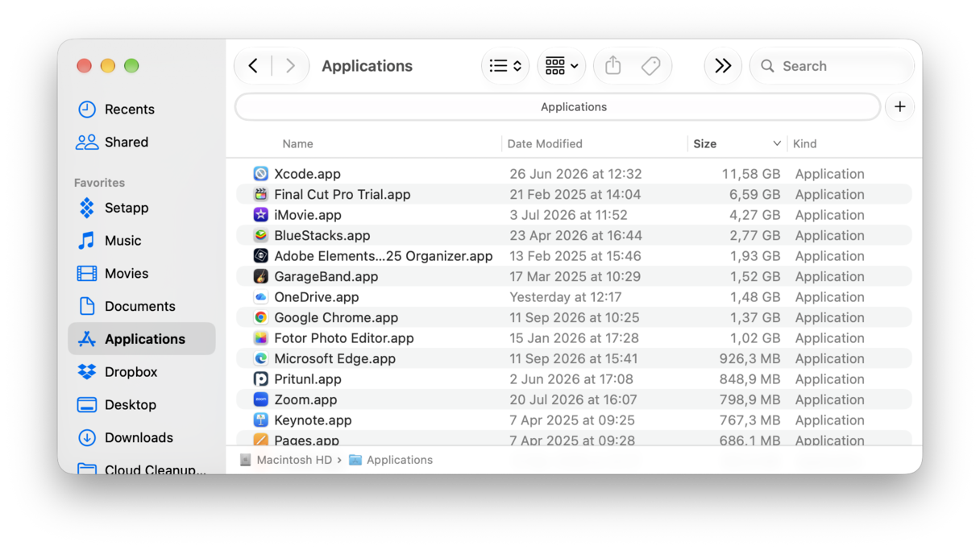
Task: Toggle the Size column sort chevron
Action: 777,144
